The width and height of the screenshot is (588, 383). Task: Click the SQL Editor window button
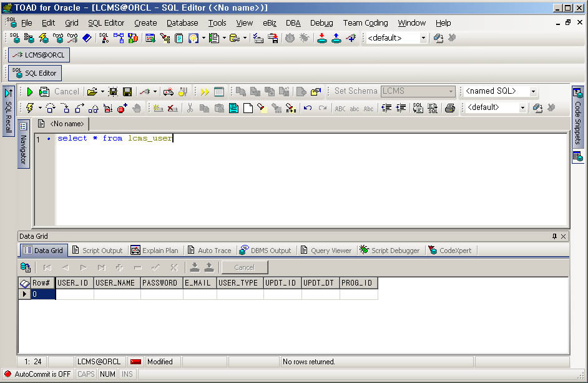[35, 73]
